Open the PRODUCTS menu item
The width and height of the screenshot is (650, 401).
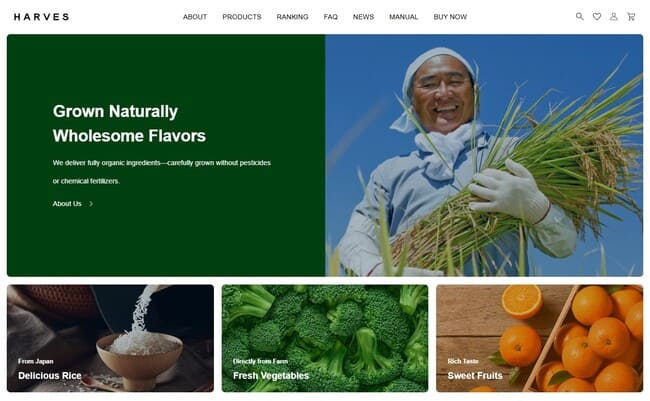[x=242, y=17]
